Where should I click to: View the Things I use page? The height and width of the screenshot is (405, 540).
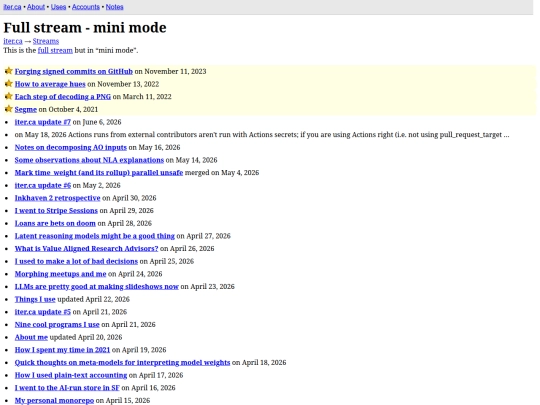coord(35,299)
